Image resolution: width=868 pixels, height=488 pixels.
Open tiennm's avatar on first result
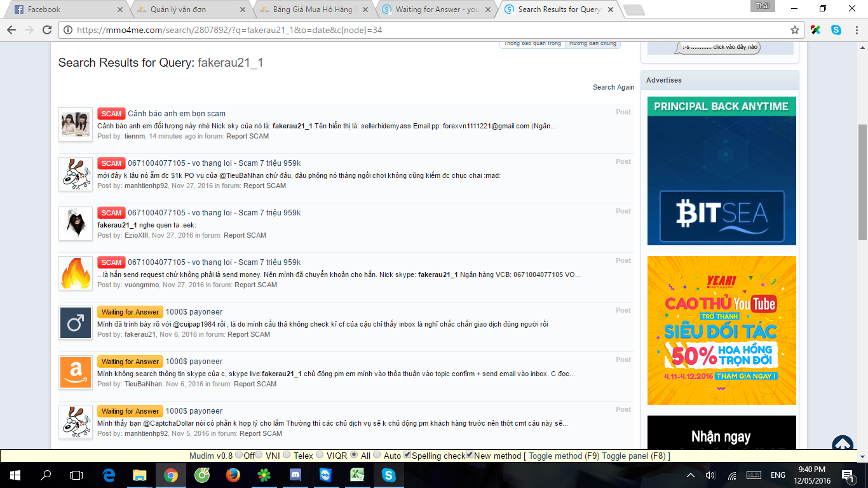tap(76, 125)
